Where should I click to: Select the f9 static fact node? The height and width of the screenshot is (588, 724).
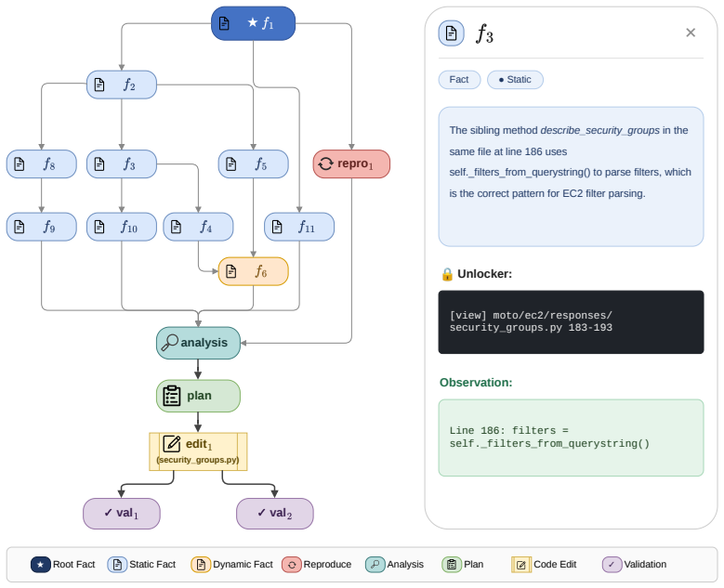pos(41,227)
